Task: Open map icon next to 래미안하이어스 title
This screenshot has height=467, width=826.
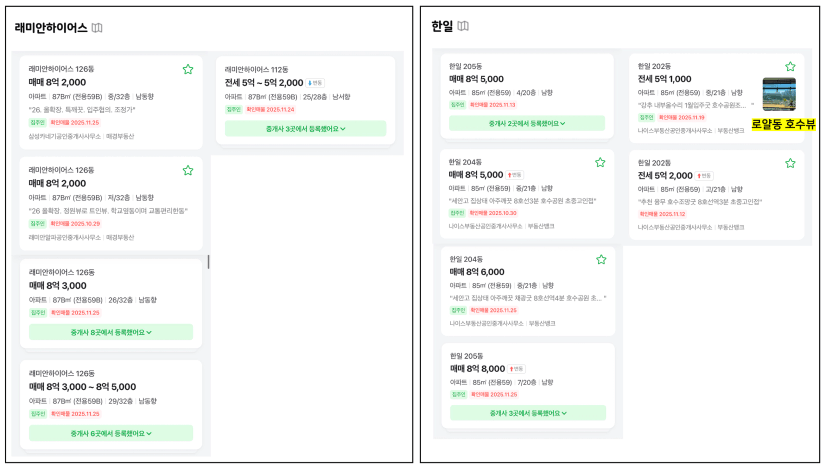Action: [x=96, y=28]
